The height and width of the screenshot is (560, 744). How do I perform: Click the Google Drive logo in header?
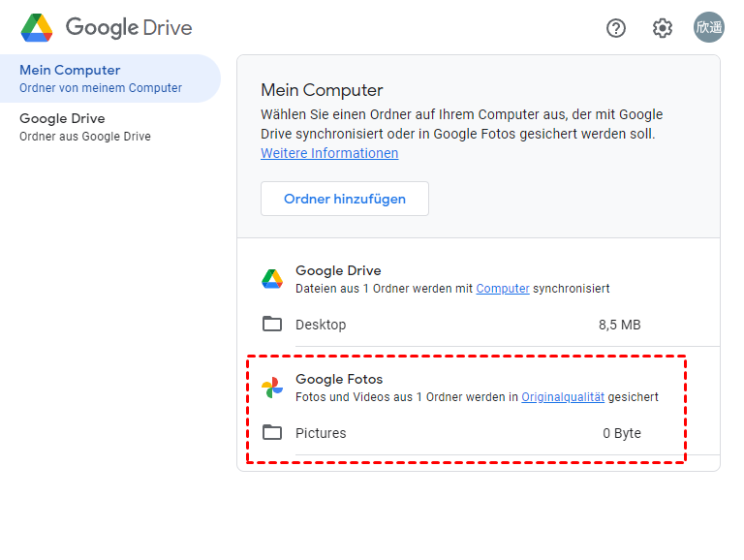click(x=38, y=28)
